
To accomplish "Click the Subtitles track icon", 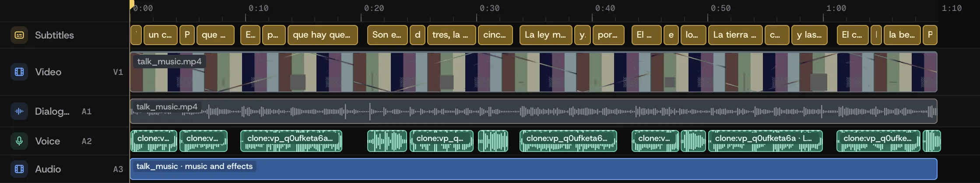I will click(19, 35).
